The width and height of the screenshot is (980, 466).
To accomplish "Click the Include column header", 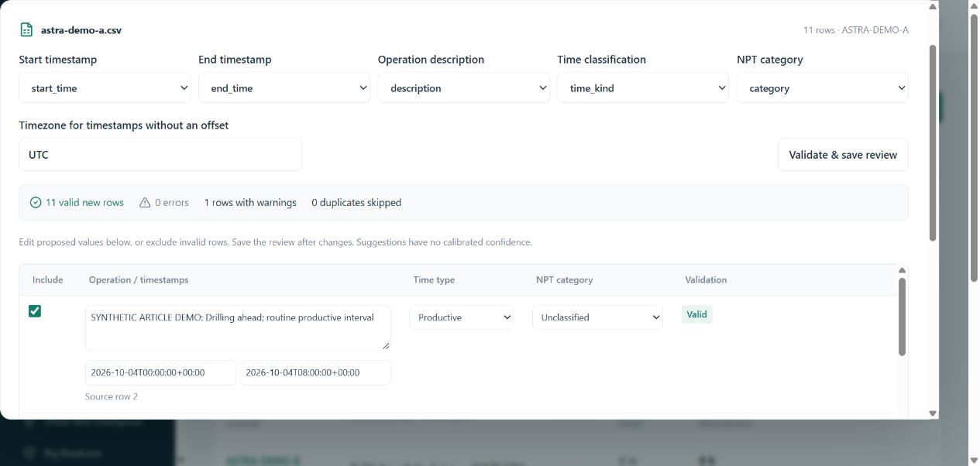I will [x=48, y=279].
